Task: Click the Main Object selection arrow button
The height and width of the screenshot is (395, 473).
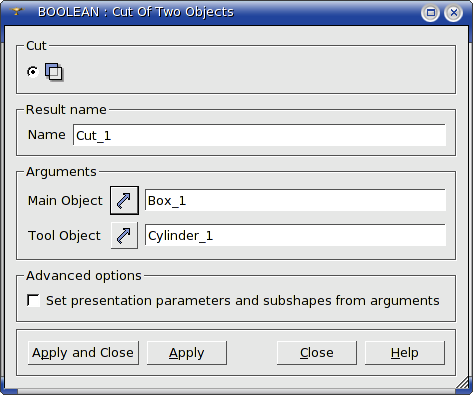Action: (124, 200)
